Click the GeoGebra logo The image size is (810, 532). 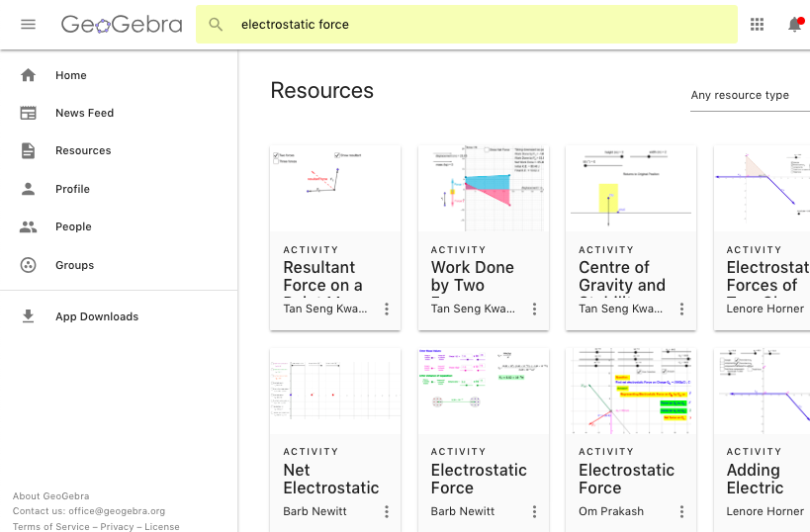point(121,24)
